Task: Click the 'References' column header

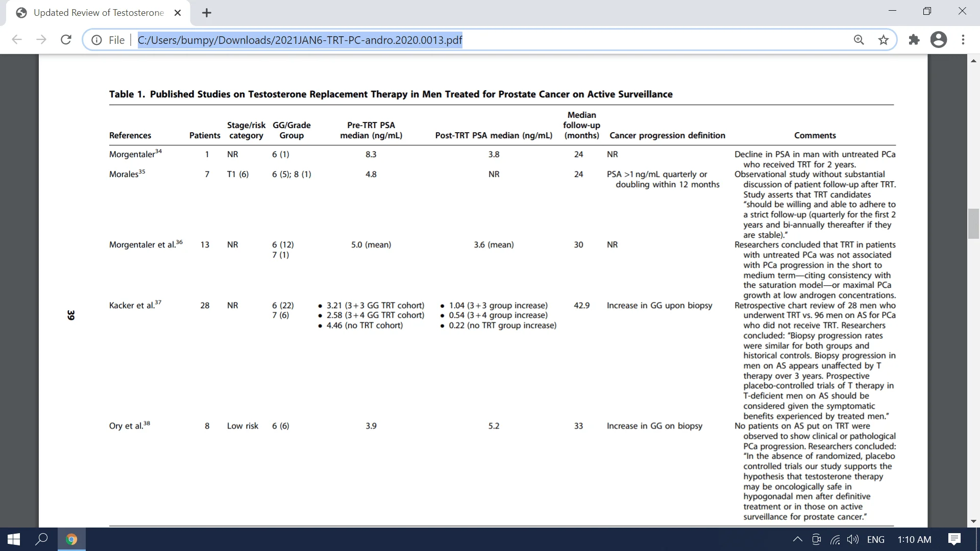Action: [130, 135]
